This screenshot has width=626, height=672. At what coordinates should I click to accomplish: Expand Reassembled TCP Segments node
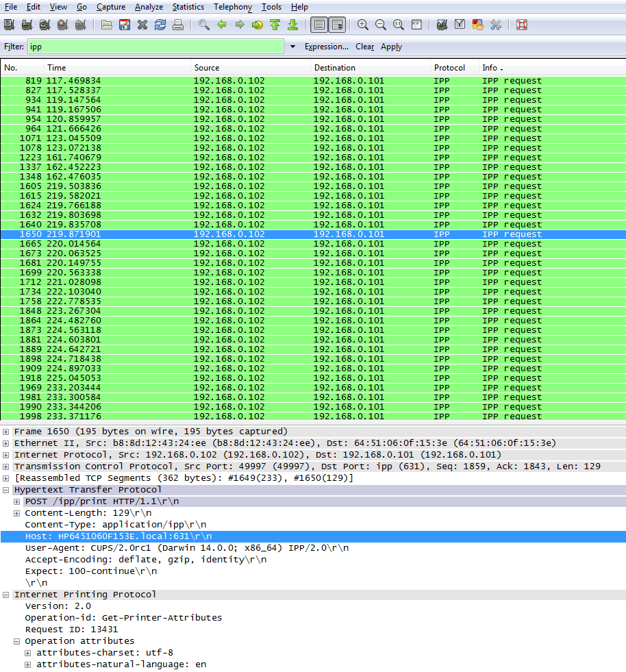tap(5, 478)
